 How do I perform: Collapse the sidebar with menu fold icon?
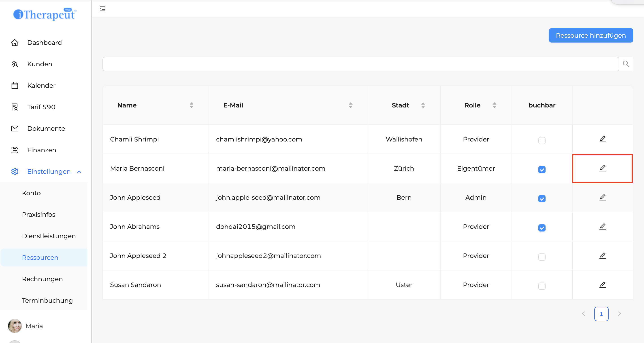point(102,9)
